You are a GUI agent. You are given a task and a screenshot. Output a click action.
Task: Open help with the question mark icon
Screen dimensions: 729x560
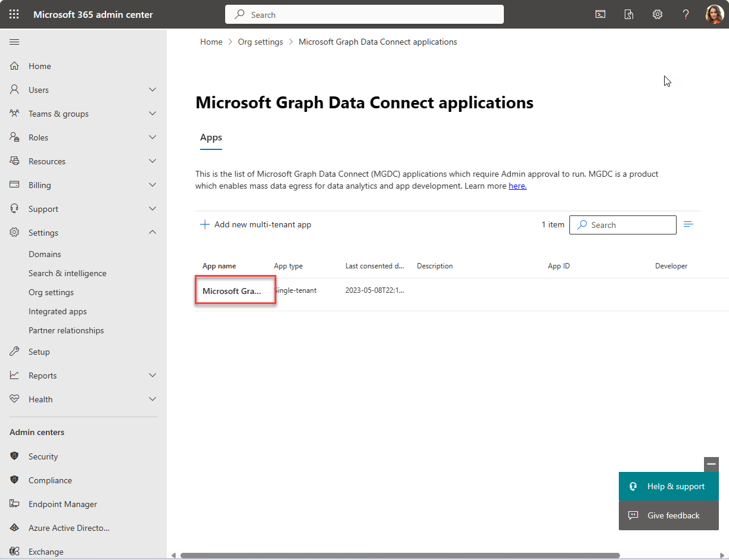click(x=686, y=14)
